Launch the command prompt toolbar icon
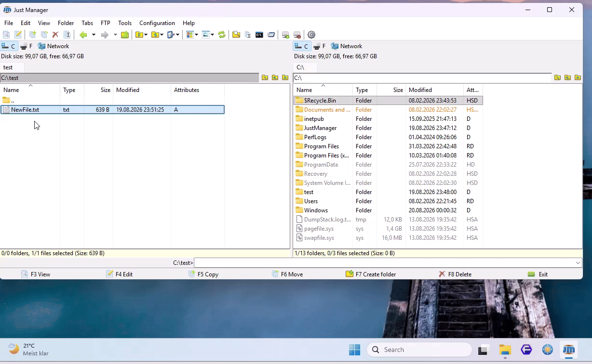This screenshot has height=364, width=592. [259, 35]
